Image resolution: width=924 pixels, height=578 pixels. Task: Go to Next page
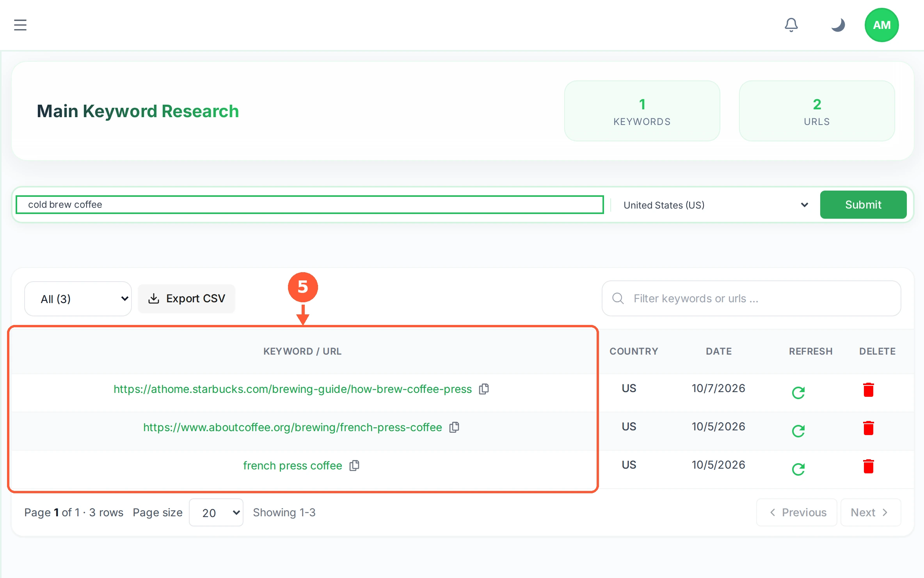point(871,512)
